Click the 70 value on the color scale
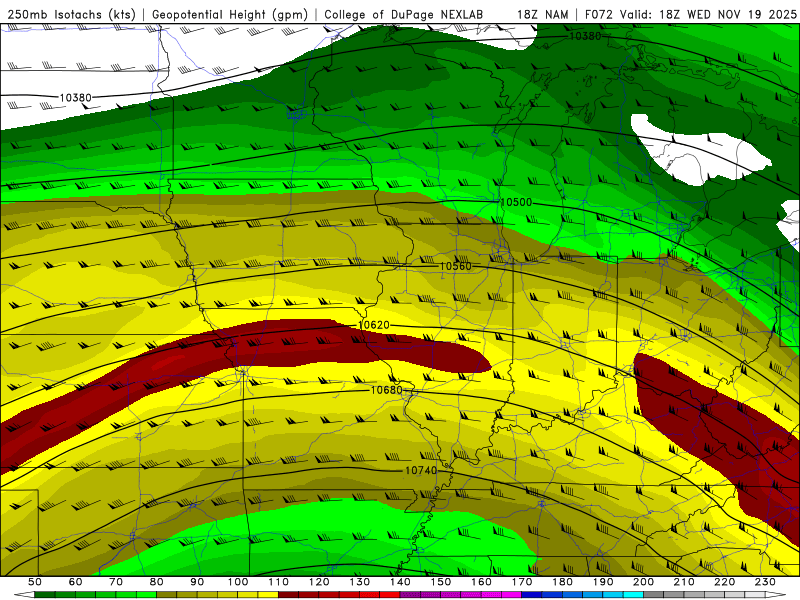Image resolution: width=800 pixels, height=600 pixels. tap(116, 582)
